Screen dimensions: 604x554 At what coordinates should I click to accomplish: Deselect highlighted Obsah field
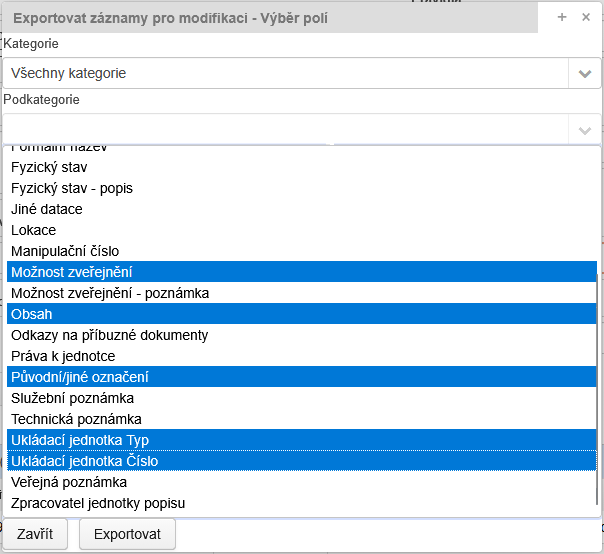click(31, 314)
